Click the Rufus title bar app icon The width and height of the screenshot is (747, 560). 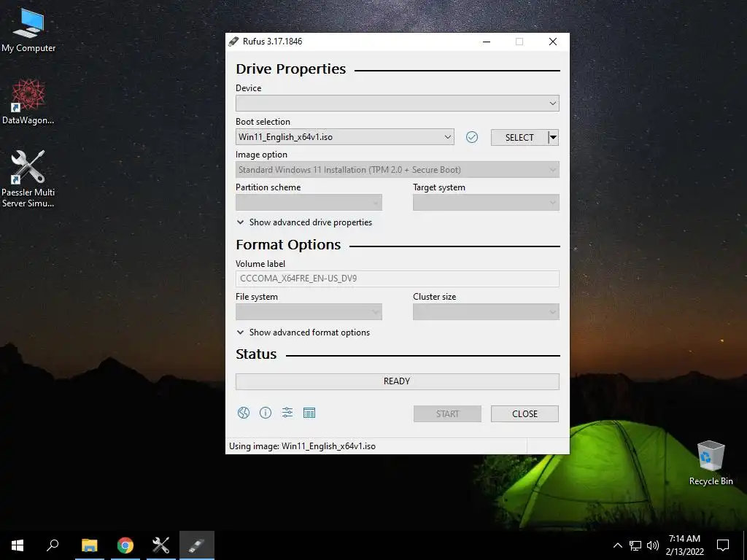[233, 42]
